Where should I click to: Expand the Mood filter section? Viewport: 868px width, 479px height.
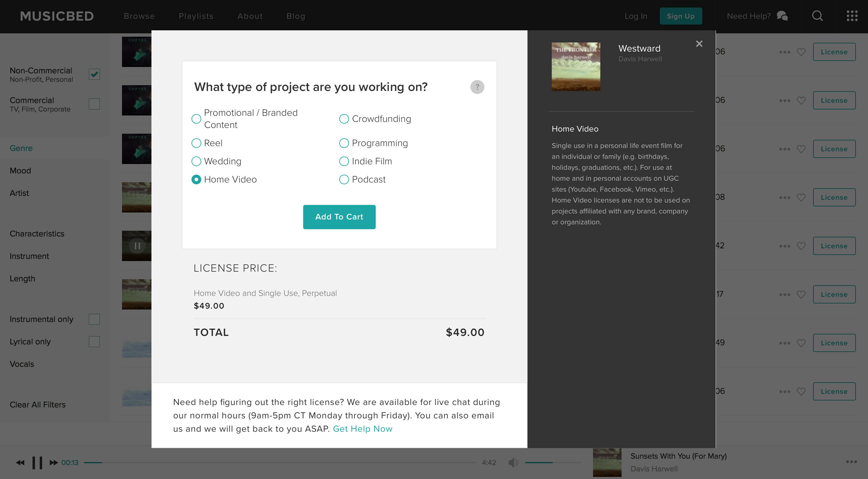20,171
